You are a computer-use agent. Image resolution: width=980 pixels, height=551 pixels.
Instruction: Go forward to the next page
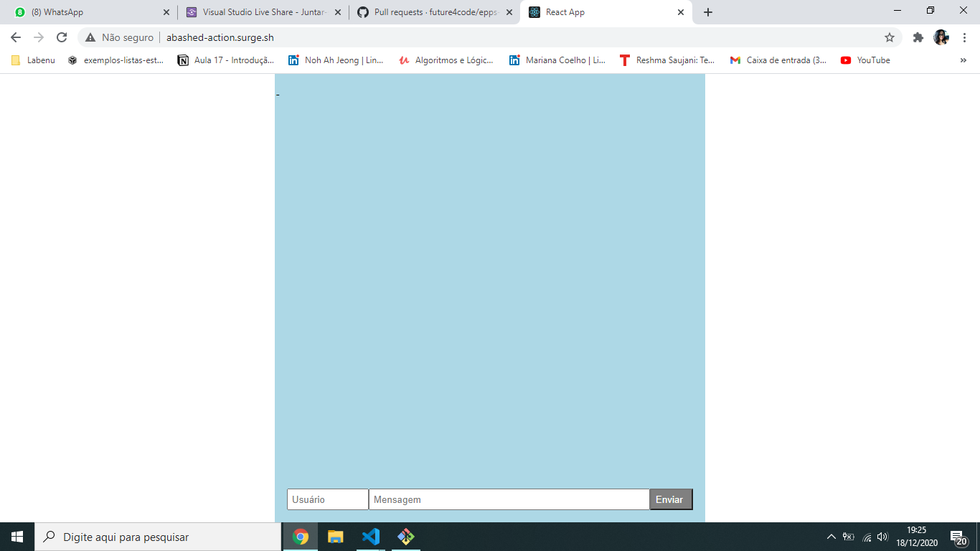(39, 37)
